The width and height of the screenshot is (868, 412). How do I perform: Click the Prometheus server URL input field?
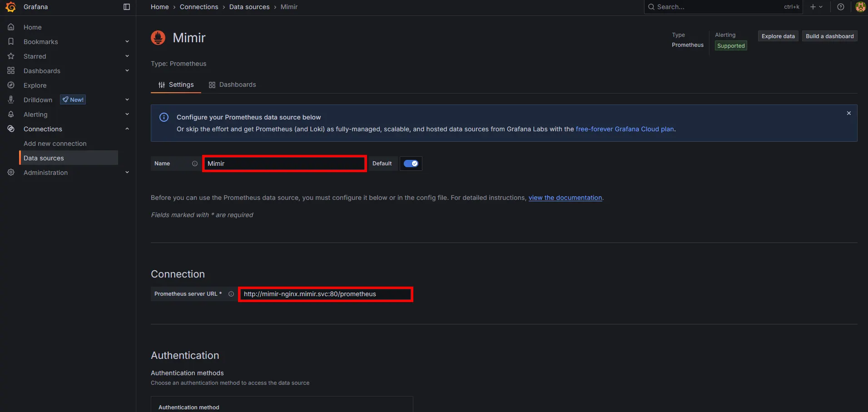326,294
